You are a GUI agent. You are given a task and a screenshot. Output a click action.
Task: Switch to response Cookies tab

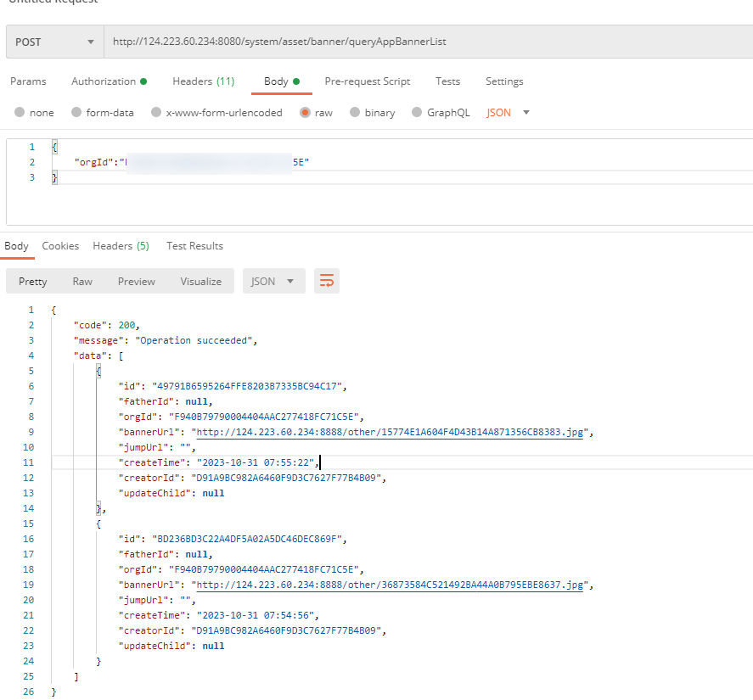(60, 246)
